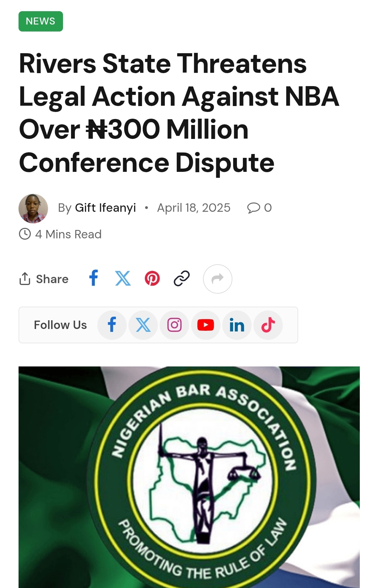The height and width of the screenshot is (588, 378).
Task: Open the YouTube channel
Action: 205,325
